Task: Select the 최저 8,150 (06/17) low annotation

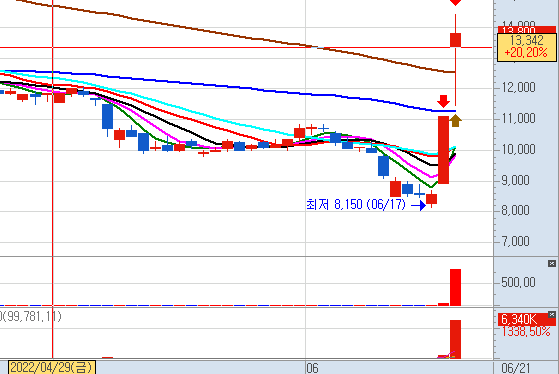Action: tap(356, 205)
